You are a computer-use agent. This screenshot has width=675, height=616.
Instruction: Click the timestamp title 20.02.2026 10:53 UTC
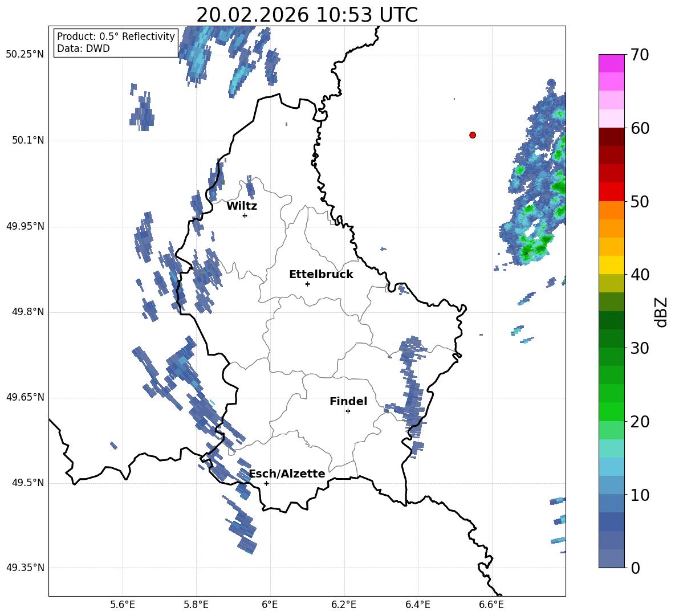[x=307, y=15]
